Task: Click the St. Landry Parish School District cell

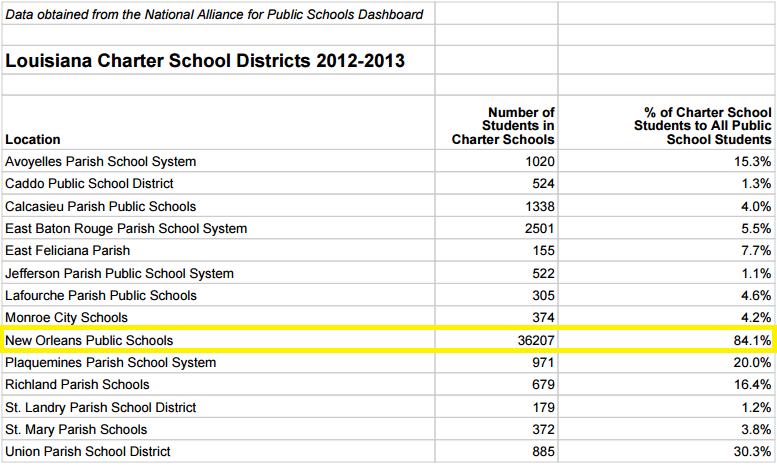Action: pyautogui.click(x=101, y=408)
